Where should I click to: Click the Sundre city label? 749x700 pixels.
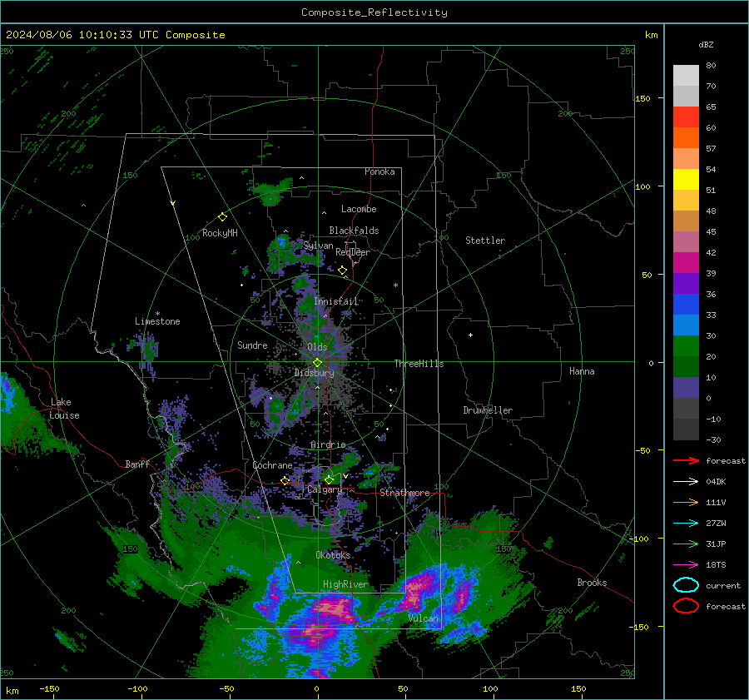pyautogui.click(x=252, y=345)
